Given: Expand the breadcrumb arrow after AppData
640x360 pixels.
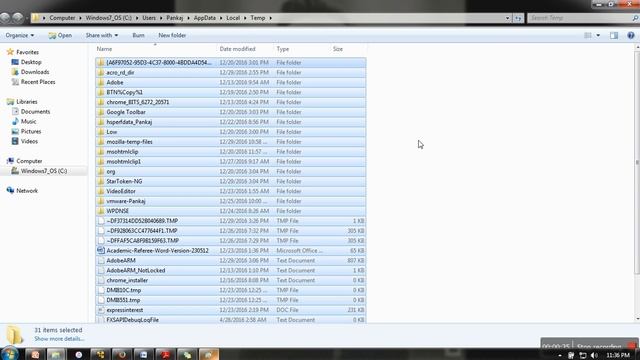Looking at the screenshot, I should [x=221, y=18].
